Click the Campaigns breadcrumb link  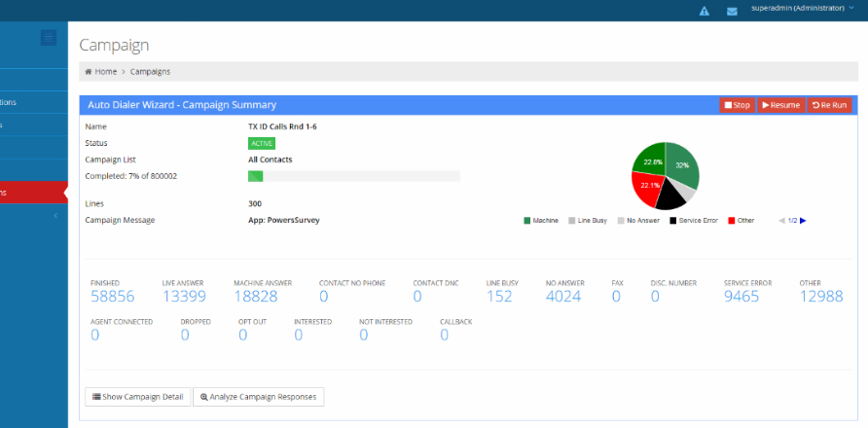tap(150, 72)
